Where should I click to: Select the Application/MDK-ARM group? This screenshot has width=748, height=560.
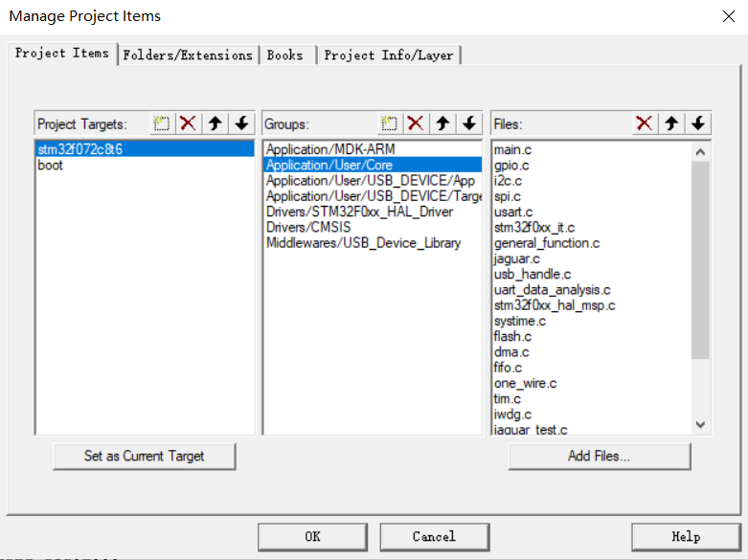click(x=374, y=149)
